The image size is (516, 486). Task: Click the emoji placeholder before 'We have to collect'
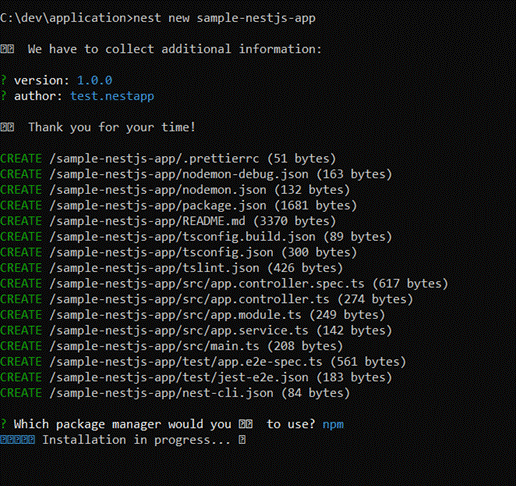click(x=7, y=49)
